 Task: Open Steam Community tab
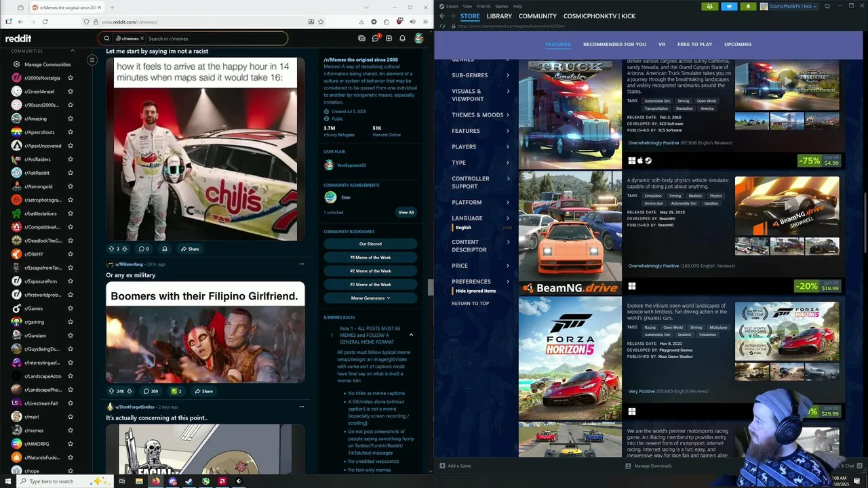[538, 16]
